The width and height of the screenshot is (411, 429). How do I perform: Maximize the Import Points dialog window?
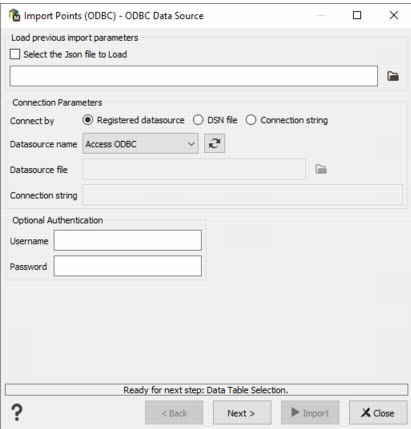pyautogui.click(x=357, y=15)
